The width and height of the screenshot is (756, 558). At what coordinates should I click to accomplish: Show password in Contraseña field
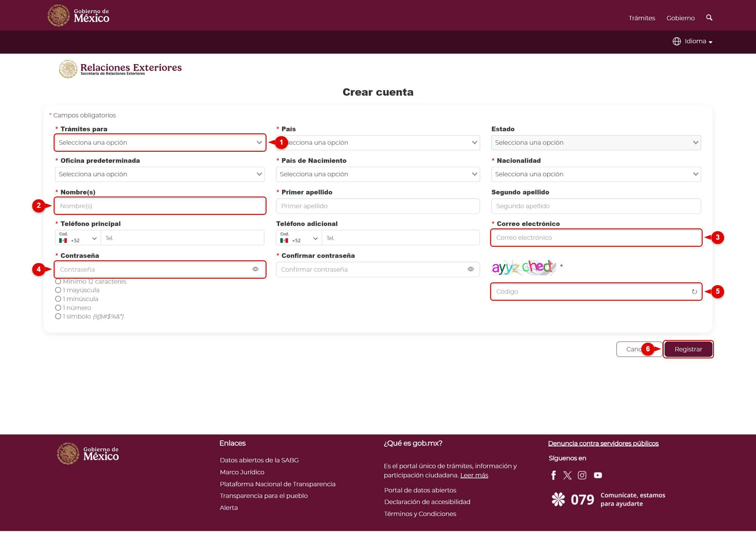coord(255,269)
